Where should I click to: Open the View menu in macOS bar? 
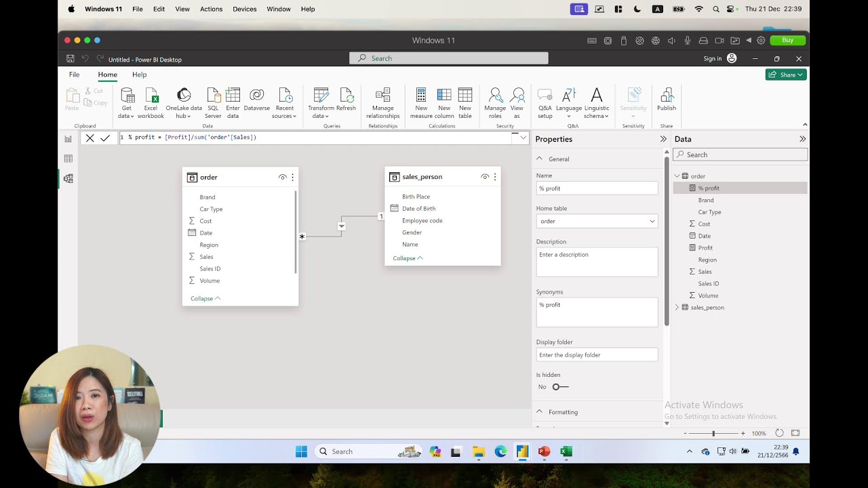pyautogui.click(x=182, y=9)
